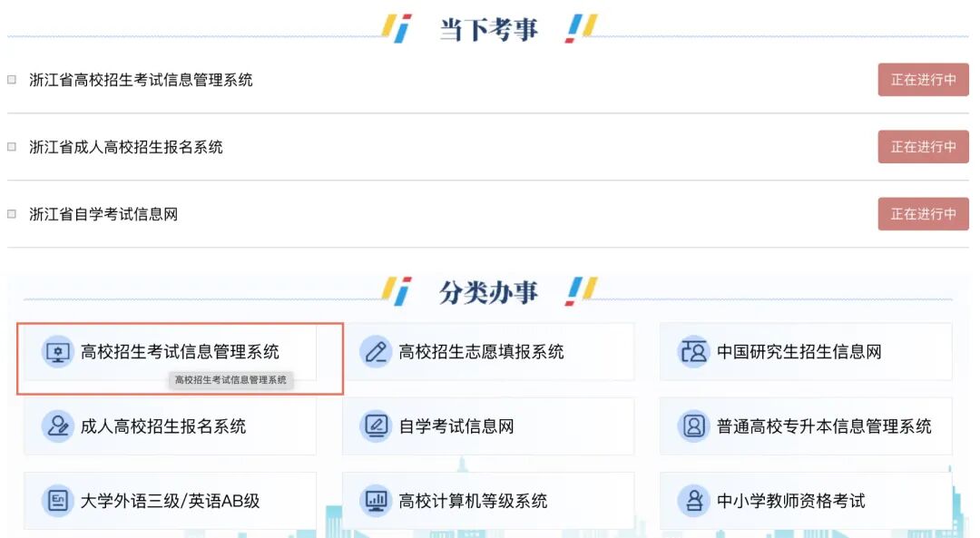
Task: Open the 浙江省成人高校招生报名系统 link
Action: click(x=126, y=147)
